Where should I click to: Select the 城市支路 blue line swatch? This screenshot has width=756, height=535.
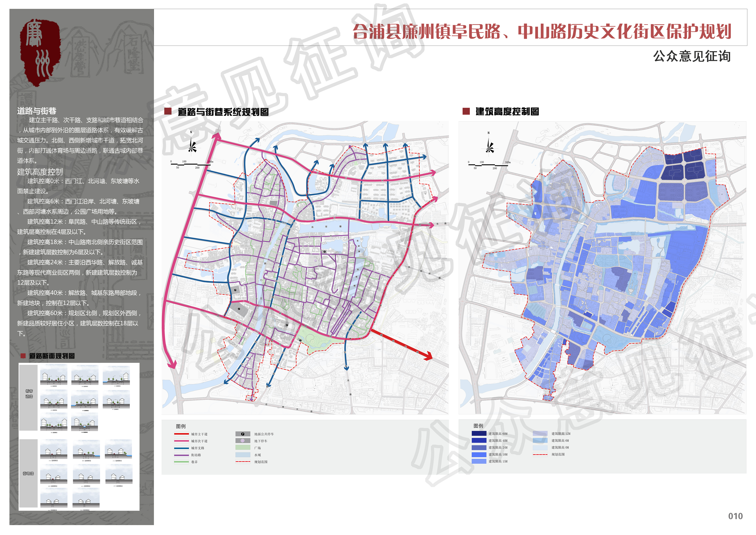(x=181, y=448)
